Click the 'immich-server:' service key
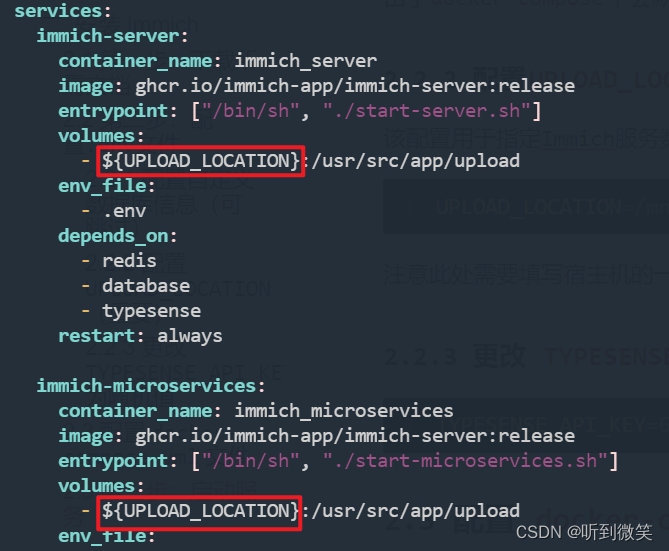Screen dimensions: 669x551 pos(112,36)
